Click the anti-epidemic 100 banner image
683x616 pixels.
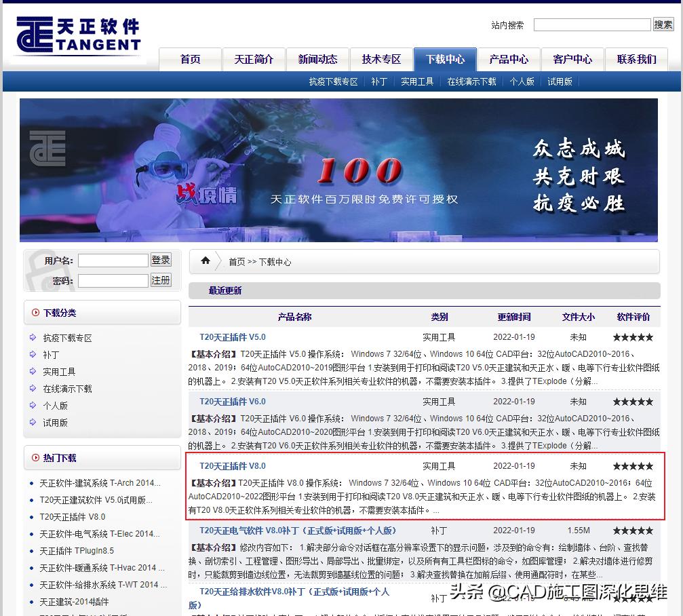click(338, 170)
